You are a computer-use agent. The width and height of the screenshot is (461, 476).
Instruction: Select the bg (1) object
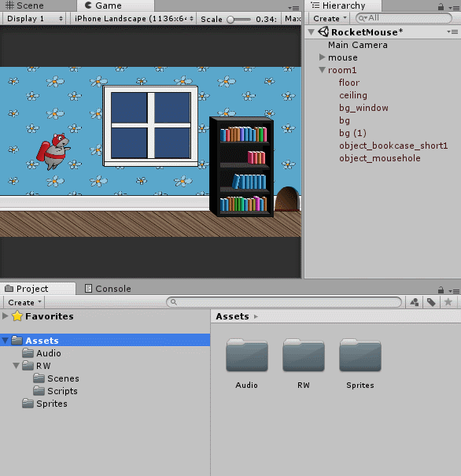(352, 133)
